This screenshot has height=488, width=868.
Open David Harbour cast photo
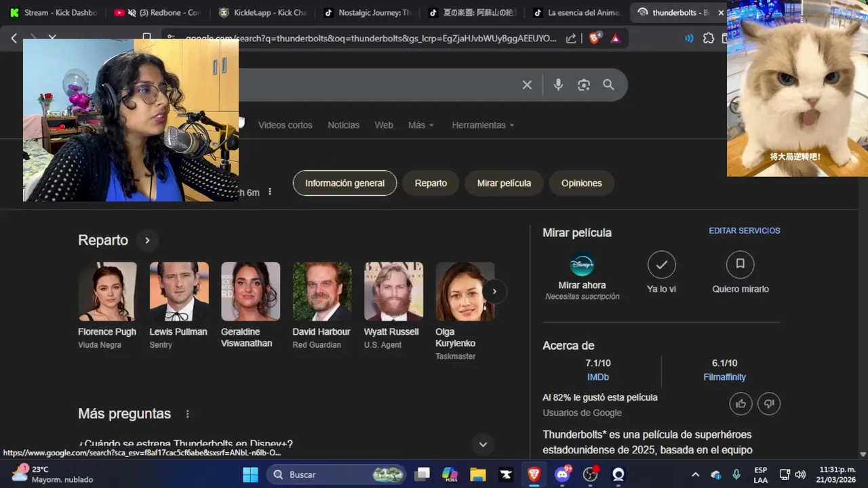tap(322, 291)
